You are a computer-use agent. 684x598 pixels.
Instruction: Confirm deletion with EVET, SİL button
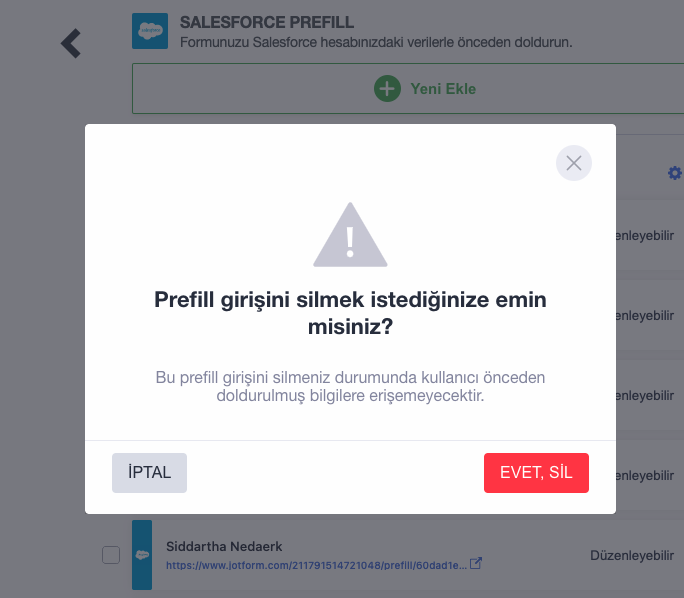coord(536,473)
